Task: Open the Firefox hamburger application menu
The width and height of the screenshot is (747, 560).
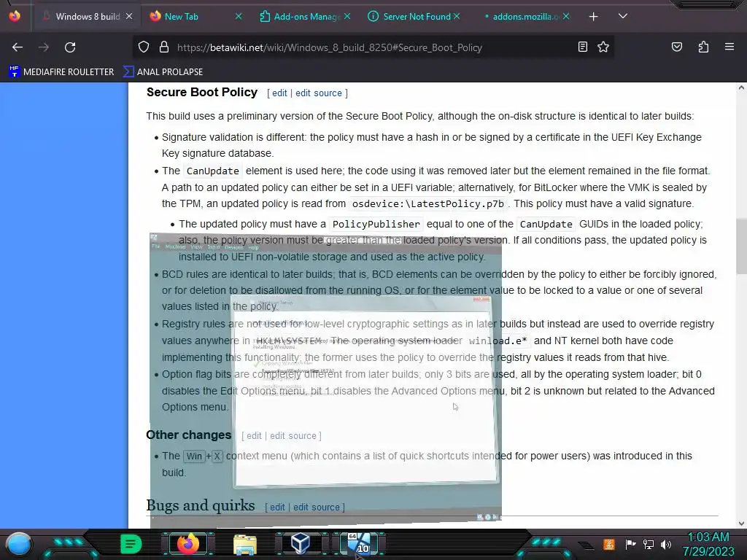Action: point(729,47)
